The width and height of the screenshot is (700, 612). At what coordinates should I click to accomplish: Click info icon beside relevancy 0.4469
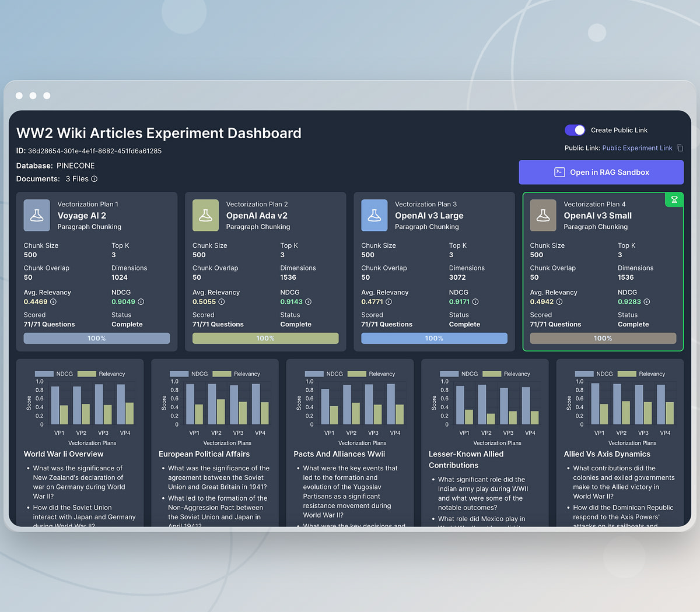tap(53, 302)
